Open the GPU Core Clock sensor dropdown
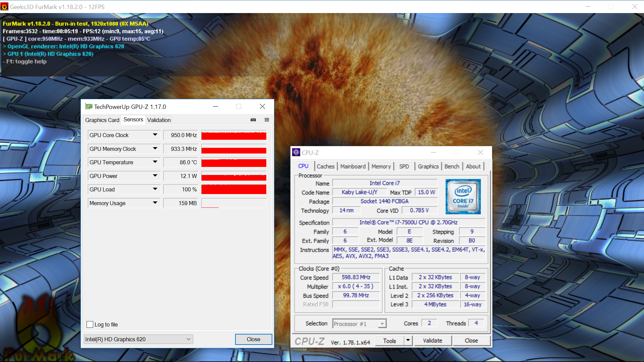This screenshot has width=644, height=362. tap(155, 135)
